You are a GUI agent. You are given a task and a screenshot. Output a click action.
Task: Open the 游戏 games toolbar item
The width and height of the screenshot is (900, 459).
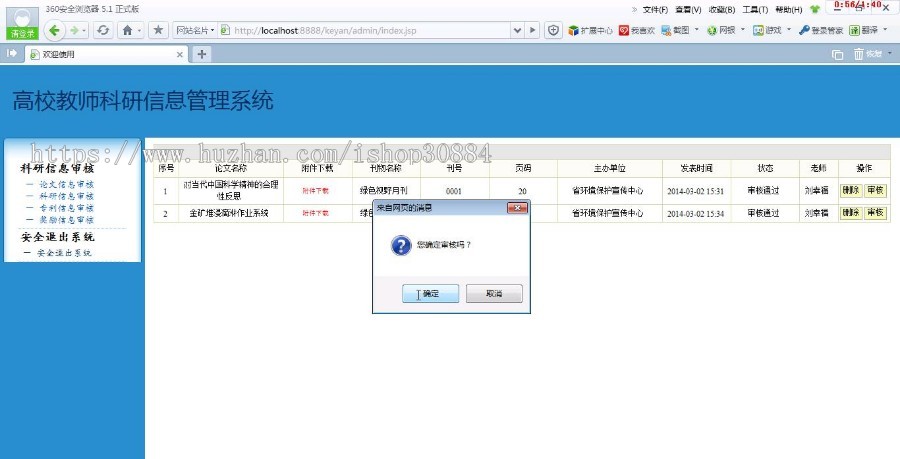click(767, 30)
